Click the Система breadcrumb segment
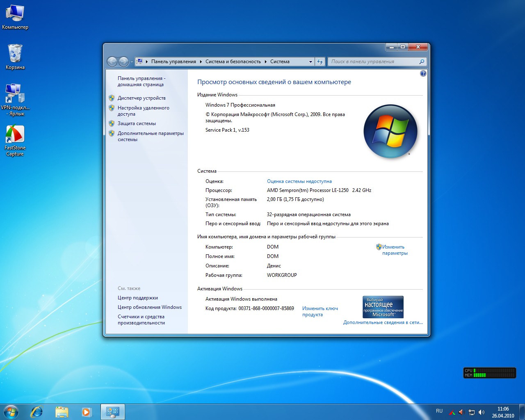Screen dimensions: 525x420 [x=280, y=62]
